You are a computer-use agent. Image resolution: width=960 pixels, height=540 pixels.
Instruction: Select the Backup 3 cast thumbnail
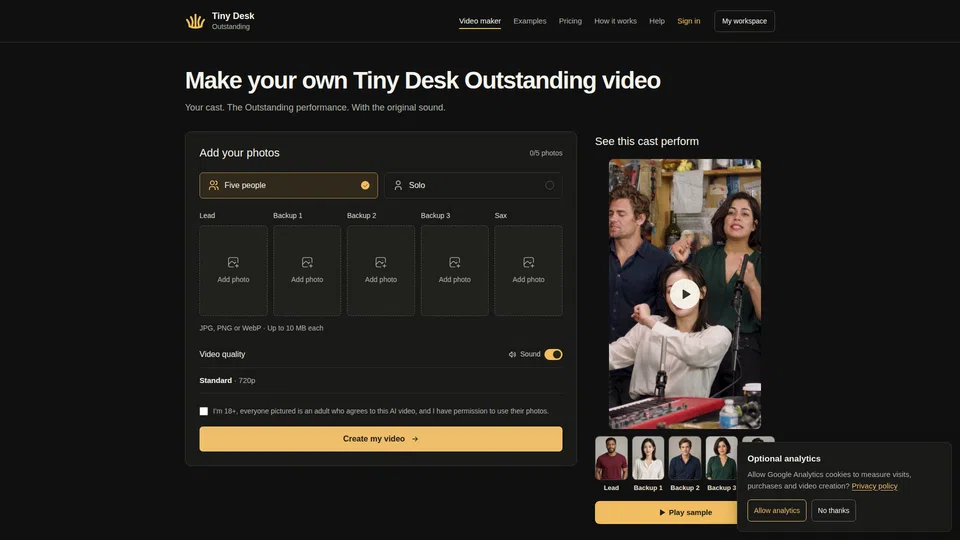[x=721, y=458]
